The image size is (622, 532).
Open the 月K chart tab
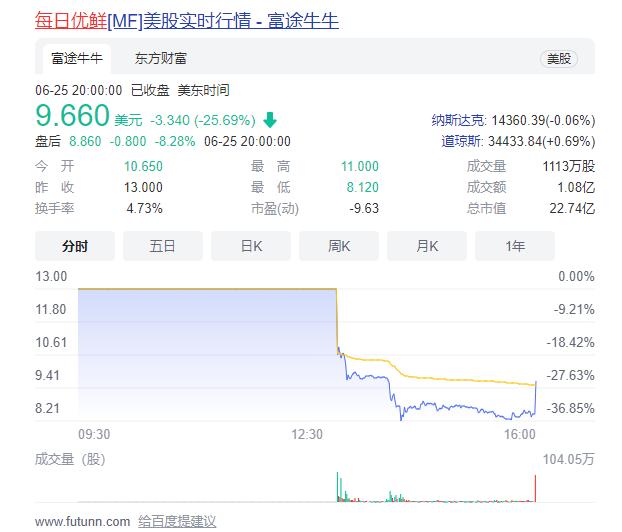click(427, 246)
